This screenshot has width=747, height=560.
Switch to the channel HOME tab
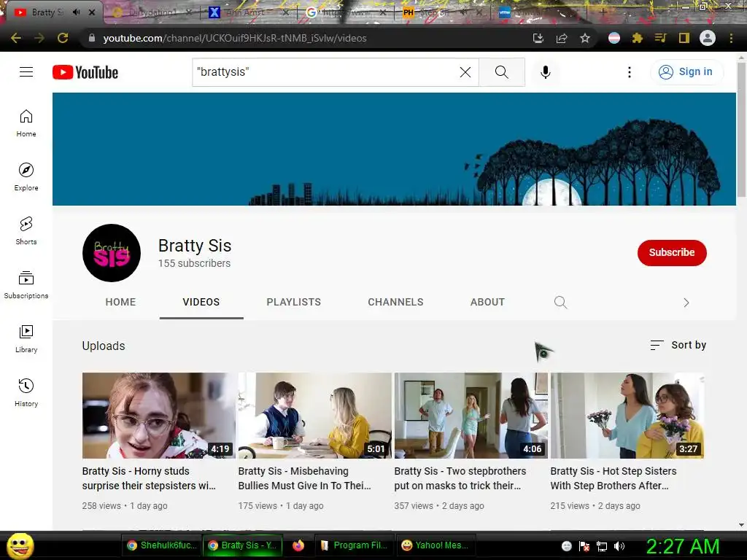click(x=120, y=302)
